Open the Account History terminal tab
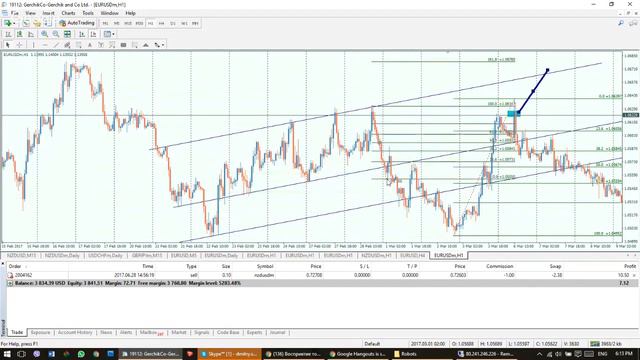The height and width of the screenshot is (360, 640). [x=75, y=333]
